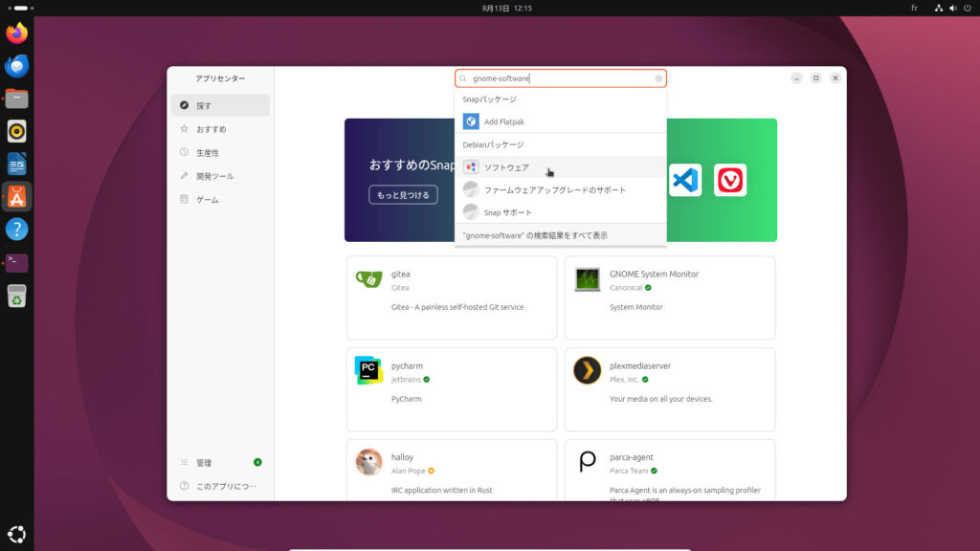Open the fr keyboard layout indicator
This screenshot has width=980, height=551.
(x=914, y=8)
